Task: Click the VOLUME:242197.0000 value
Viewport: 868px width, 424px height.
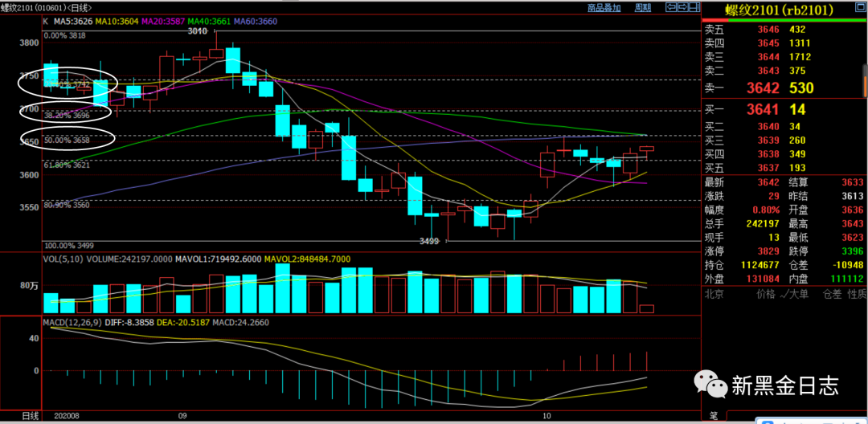Action: coord(129,259)
